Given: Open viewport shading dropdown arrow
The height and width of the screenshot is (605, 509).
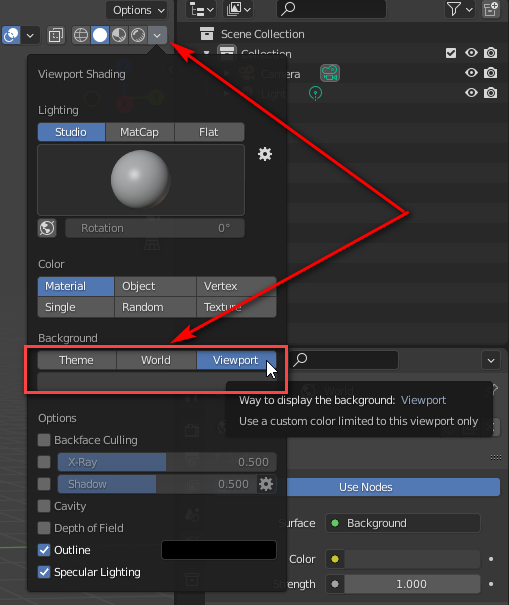Looking at the screenshot, I should point(157,35).
